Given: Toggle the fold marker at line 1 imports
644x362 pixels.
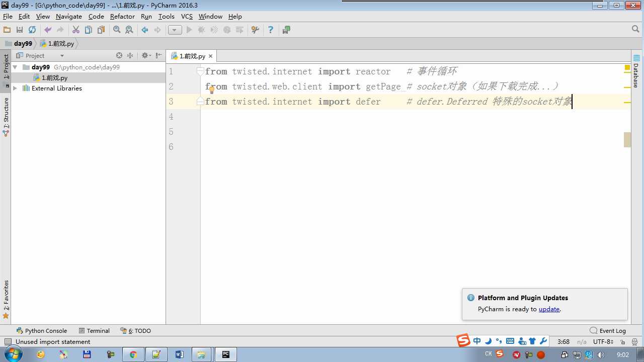Looking at the screenshot, I should pos(200,71).
